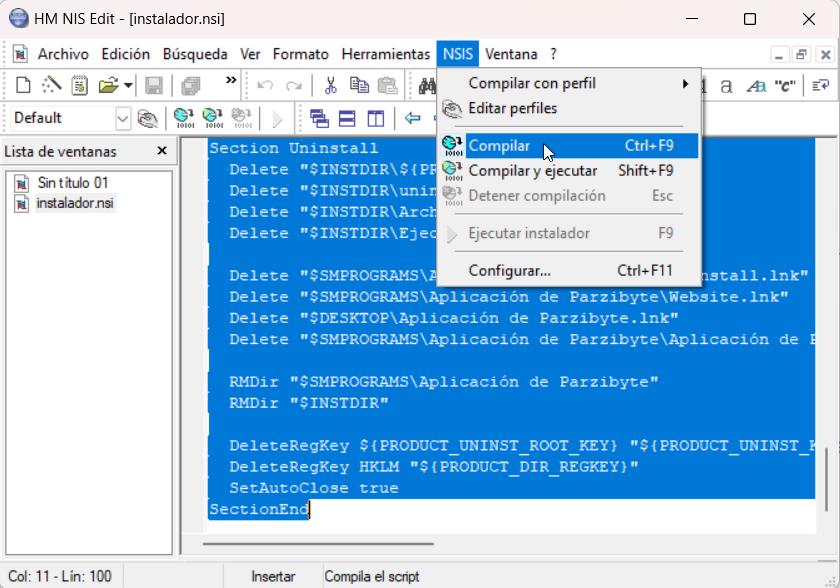Click the 'Section Uninstall' code line
The height and width of the screenshot is (588, 840).
tap(294, 148)
